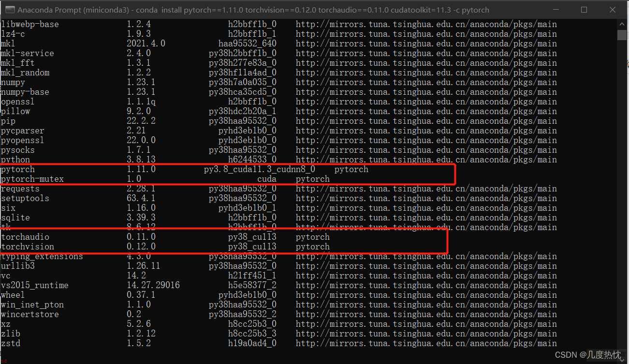
Task: Click the mirror URL in the zstd row
Action: [426, 343]
